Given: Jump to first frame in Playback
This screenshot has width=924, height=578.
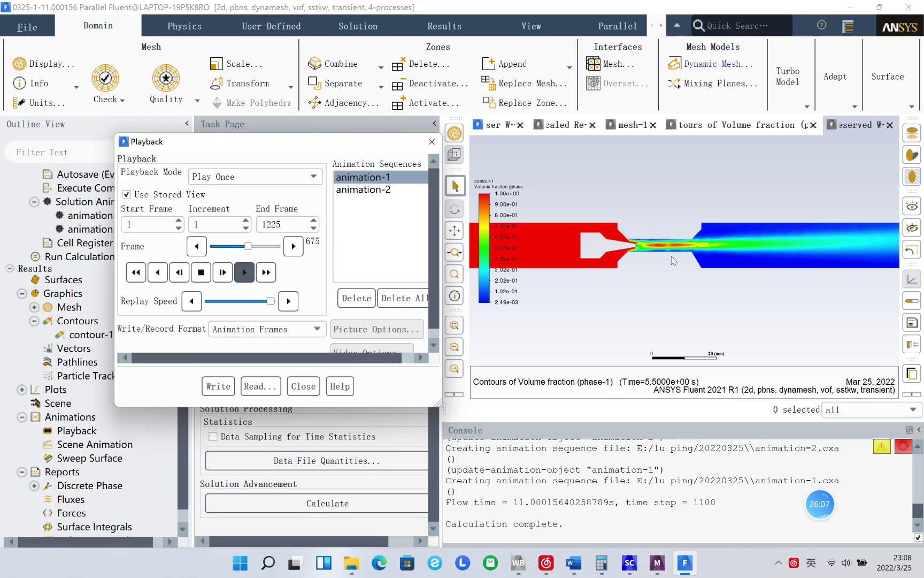Looking at the screenshot, I should coord(136,272).
